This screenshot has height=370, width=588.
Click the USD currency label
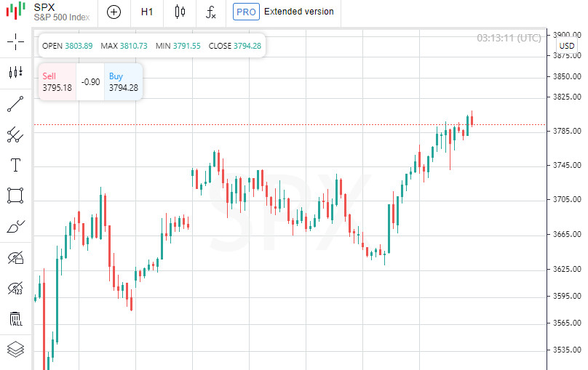(x=567, y=46)
